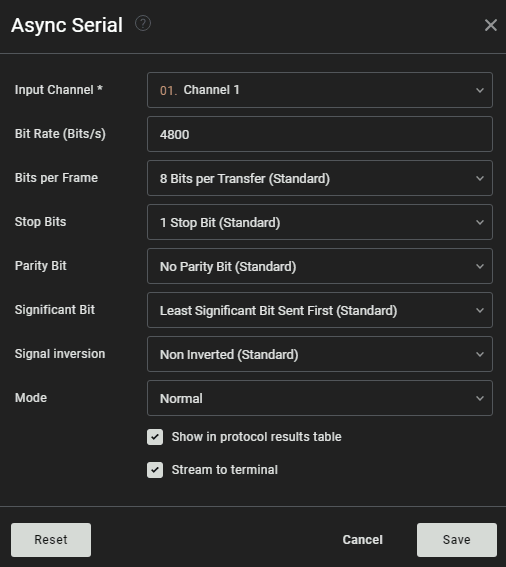Expand the Stop Bits dropdown
The image size is (506, 567).
pos(320,222)
